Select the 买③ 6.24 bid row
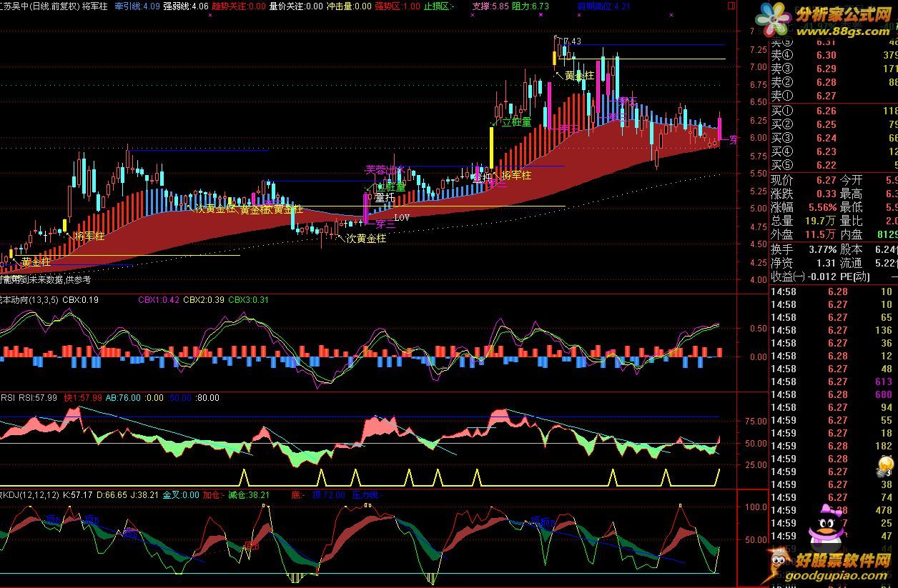Viewport: 898px width, 588px height. (x=834, y=139)
